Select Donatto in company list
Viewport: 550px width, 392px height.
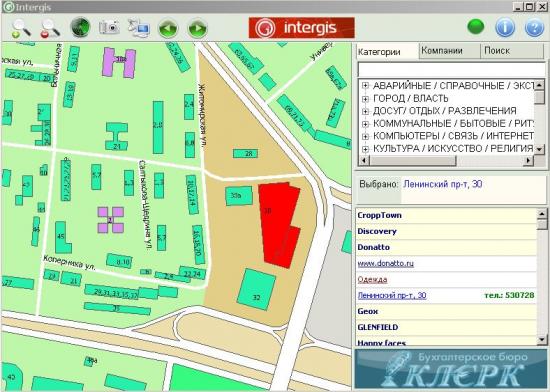[x=374, y=247]
